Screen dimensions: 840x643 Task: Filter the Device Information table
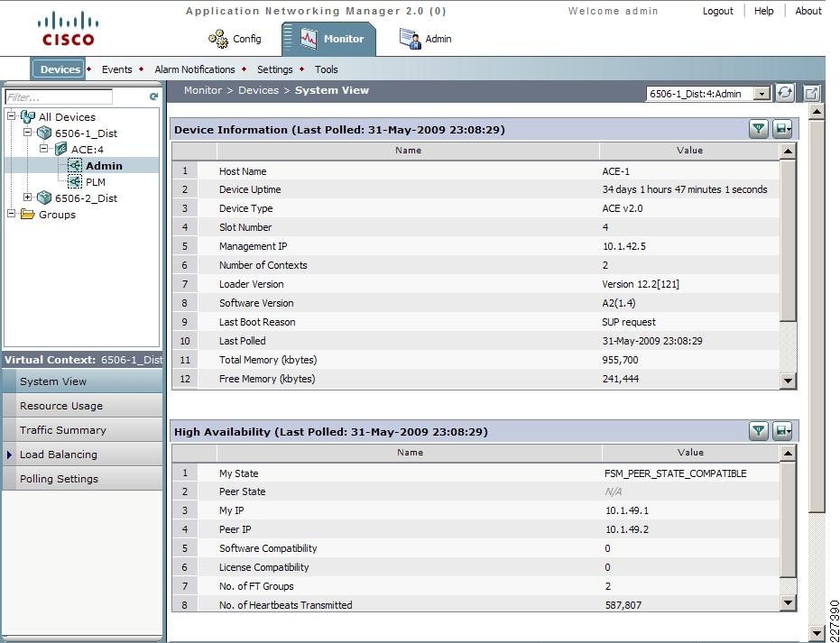759,129
